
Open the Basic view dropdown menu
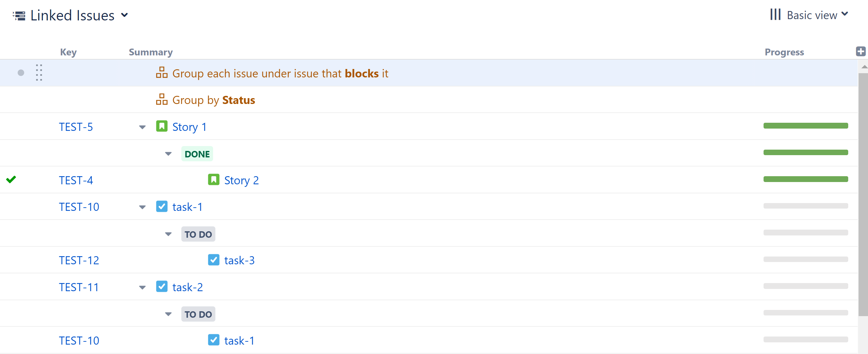[844, 15]
